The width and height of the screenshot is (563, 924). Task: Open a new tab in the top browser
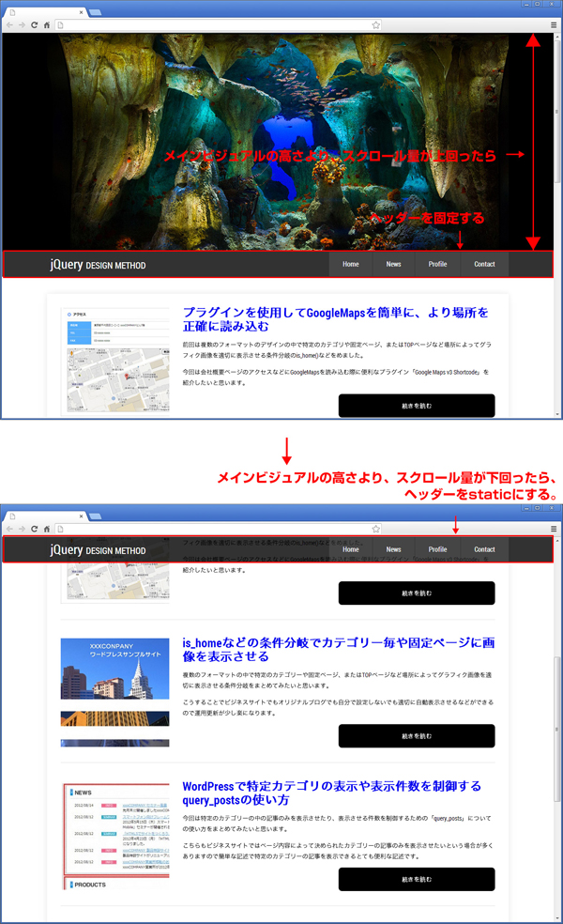(95, 12)
